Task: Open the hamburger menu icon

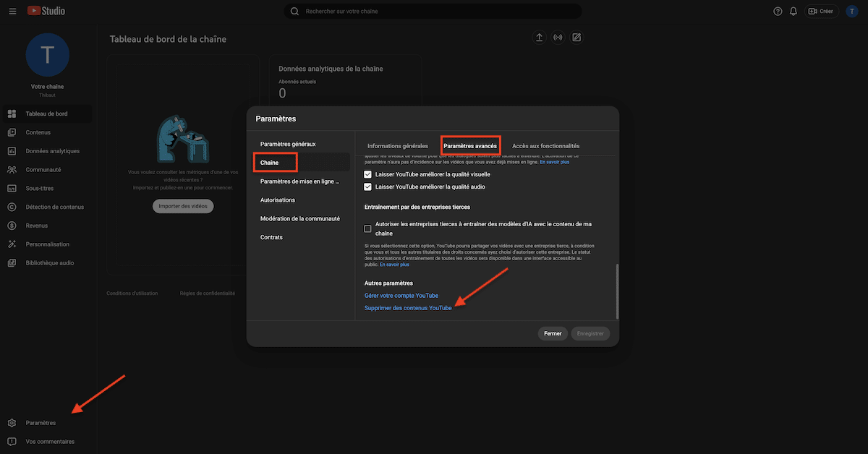Action: (x=12, y=11)
